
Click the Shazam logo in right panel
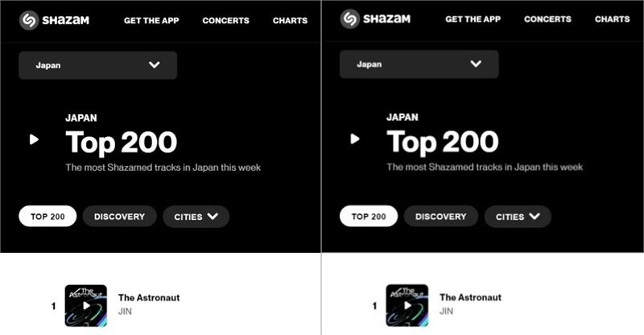375,19
